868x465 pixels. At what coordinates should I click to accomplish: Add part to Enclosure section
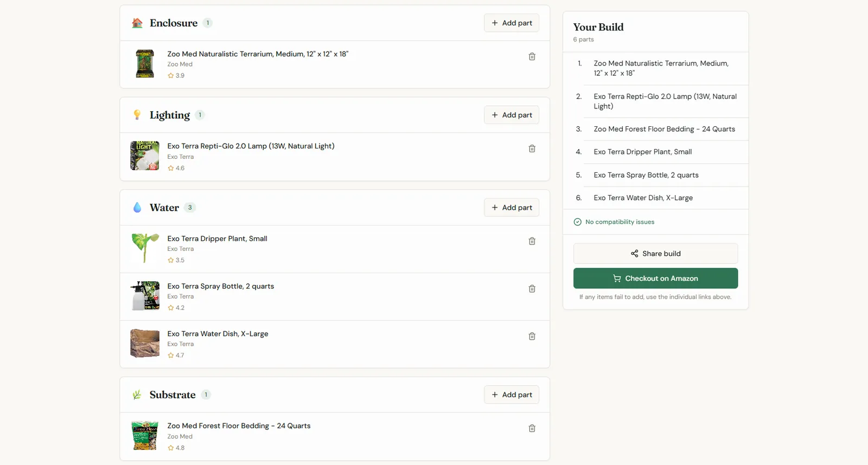(512, 23)
